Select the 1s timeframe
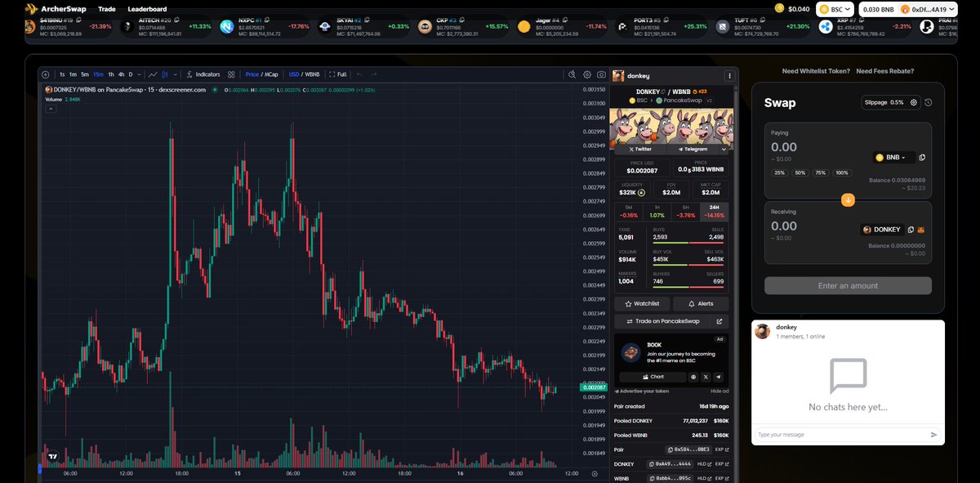980x483 pixels. [x=62, y=74]
